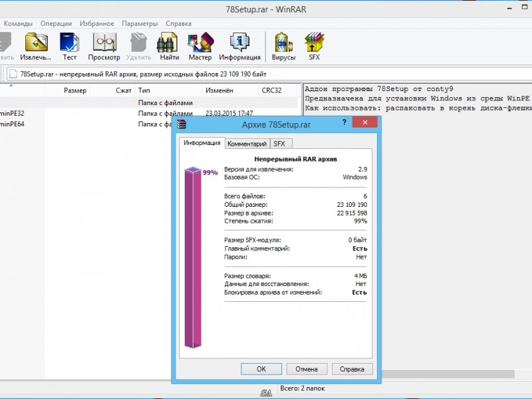Open the Операции menu
Screen dimensions: 532x399
click(56, 23)
